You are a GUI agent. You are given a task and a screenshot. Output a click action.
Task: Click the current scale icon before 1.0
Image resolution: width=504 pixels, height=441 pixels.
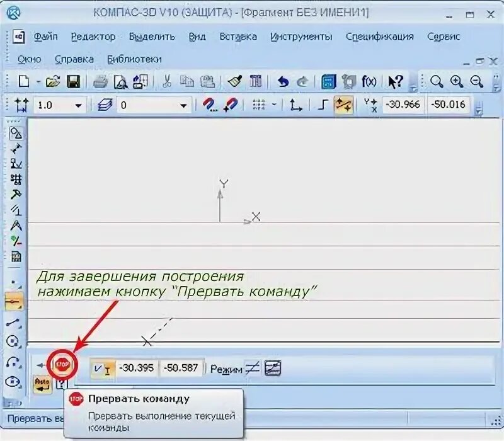(x=21, y=105)
